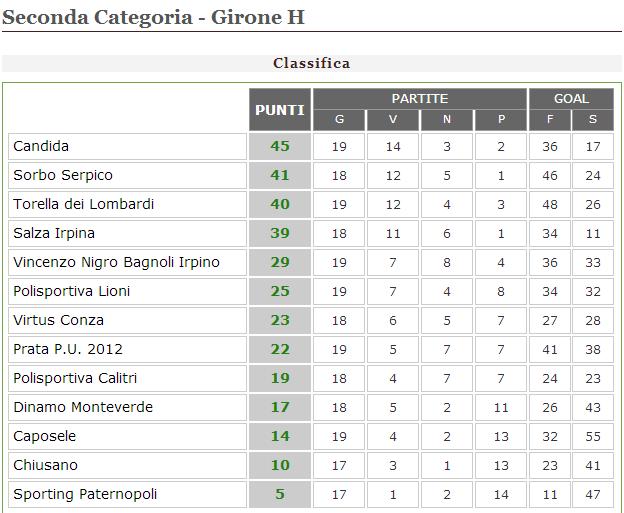Screen dimensions: 624x513
Task: Click the GOAL header group
Action: [572, 99]
